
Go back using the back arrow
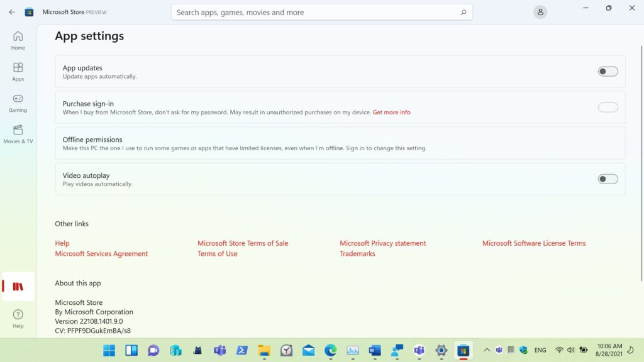click(11, 12)
